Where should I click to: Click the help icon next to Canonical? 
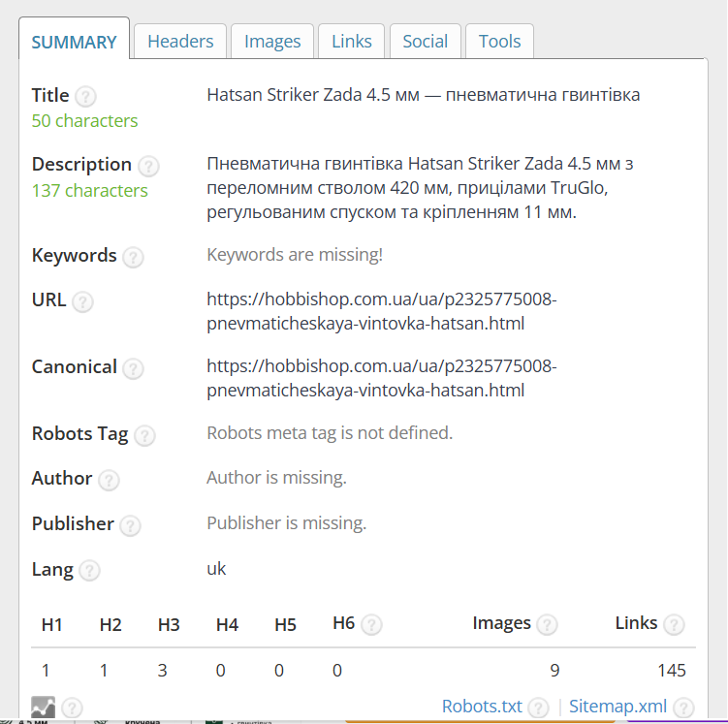point(133,369)
